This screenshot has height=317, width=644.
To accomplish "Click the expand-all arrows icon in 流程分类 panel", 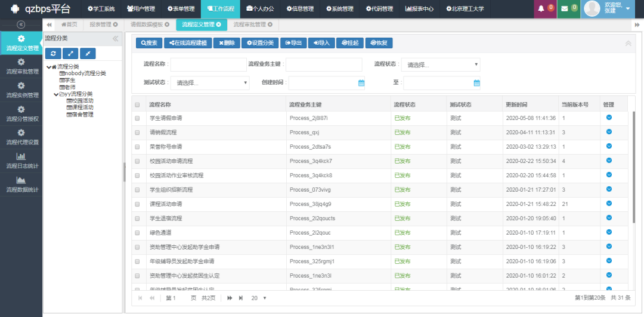I will (x=70, y=53).
